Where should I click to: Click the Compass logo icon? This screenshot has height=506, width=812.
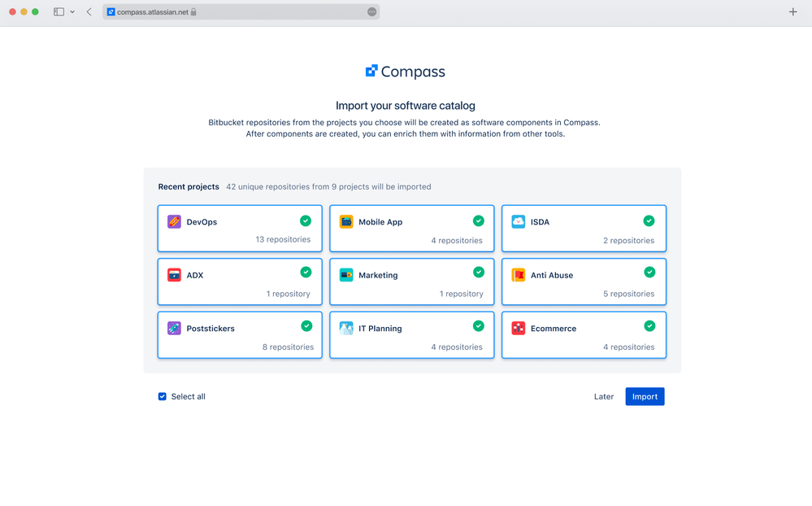point(371,71)
